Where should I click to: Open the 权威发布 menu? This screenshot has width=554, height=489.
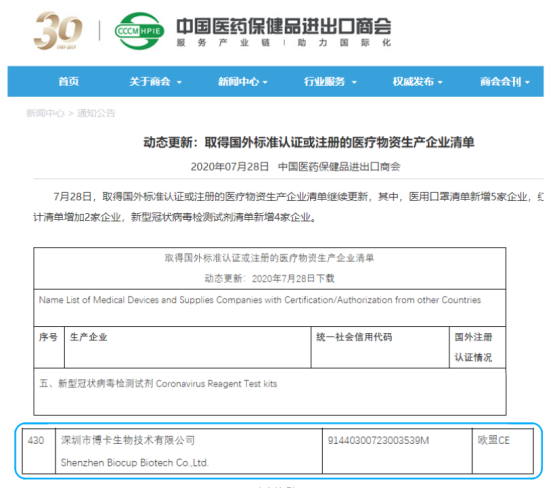[x=413, y=82]
